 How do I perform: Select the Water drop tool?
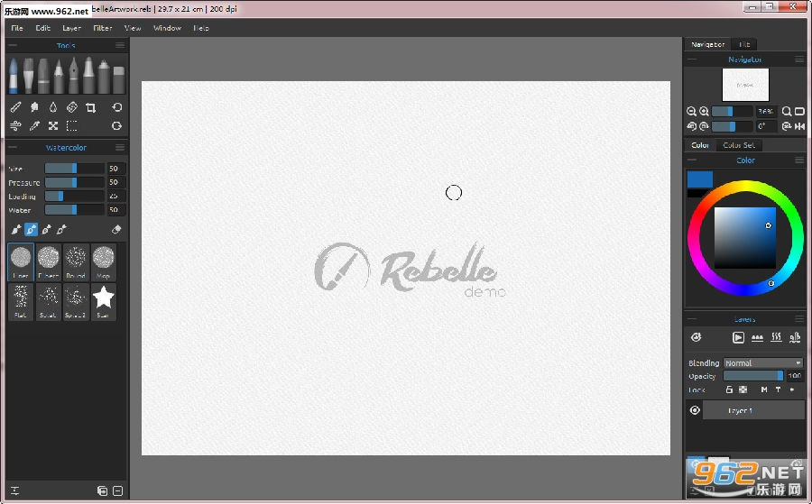(x=53, y=107)
